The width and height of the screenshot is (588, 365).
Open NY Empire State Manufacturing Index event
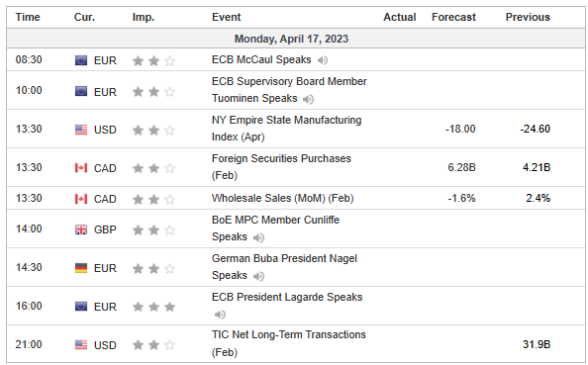click(286, 129)
